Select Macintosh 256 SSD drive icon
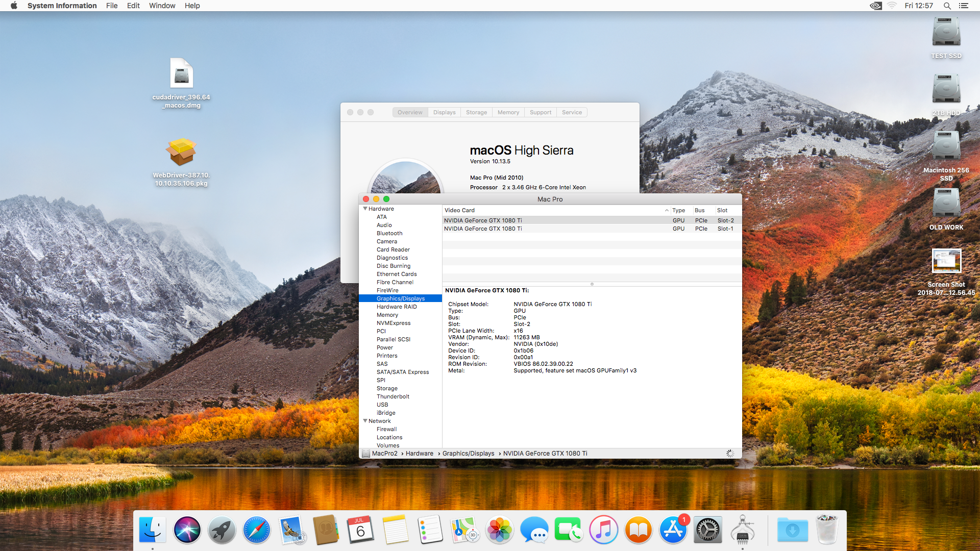This screenshot has height=551, width=980. (946, 146)
